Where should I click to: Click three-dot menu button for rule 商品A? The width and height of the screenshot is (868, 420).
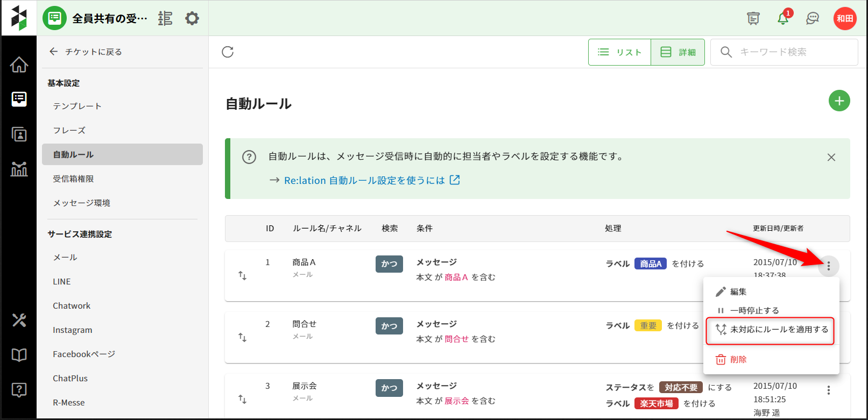828,266
